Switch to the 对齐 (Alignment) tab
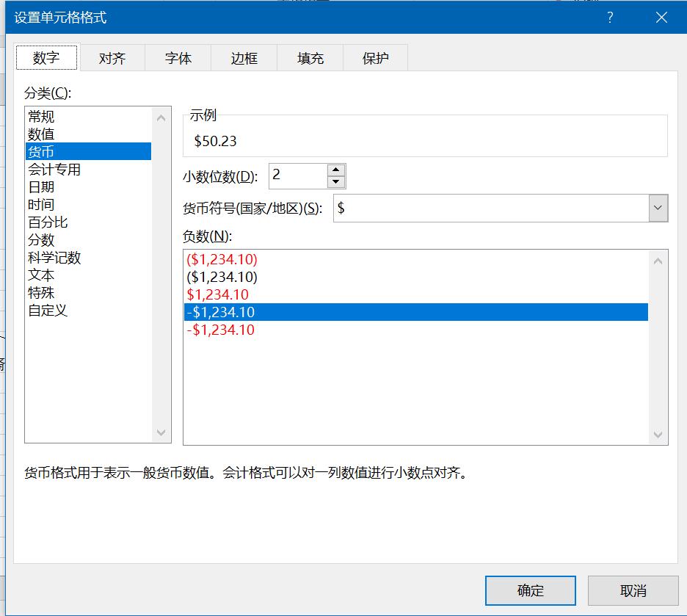Screen dimensions: 687x616 (x=112, y=57)
